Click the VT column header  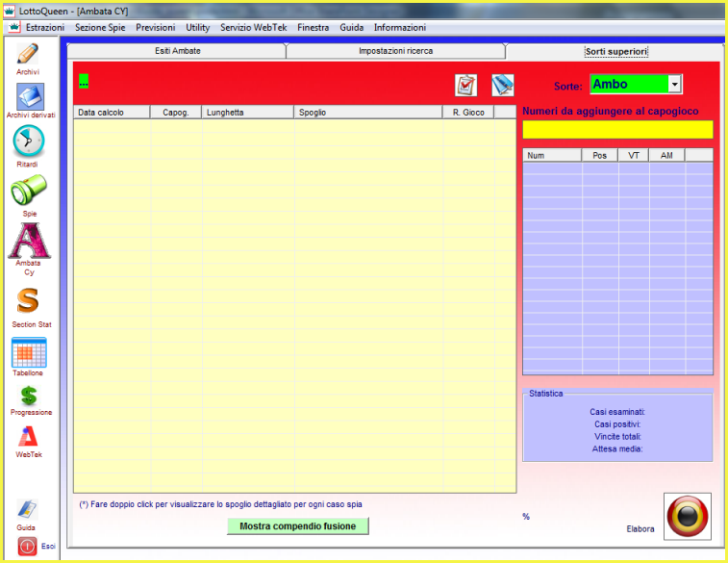(634, 156)
